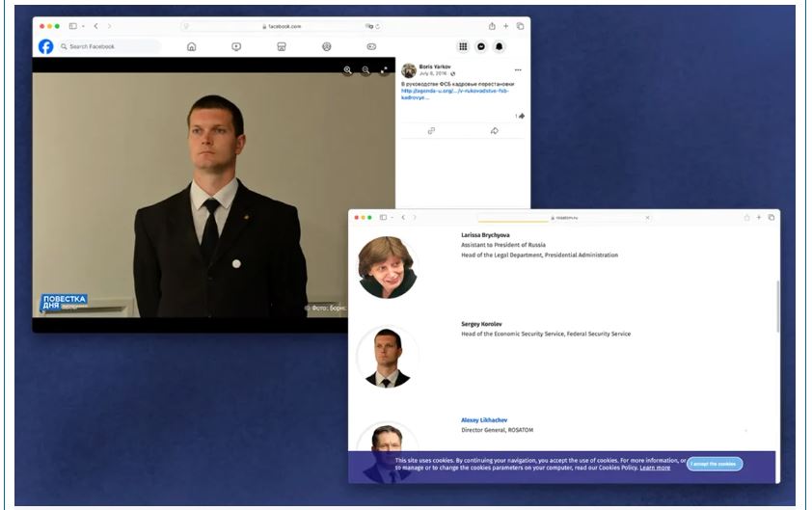Click the Rosatom page vertical scrollbar

tap(778, 307)
